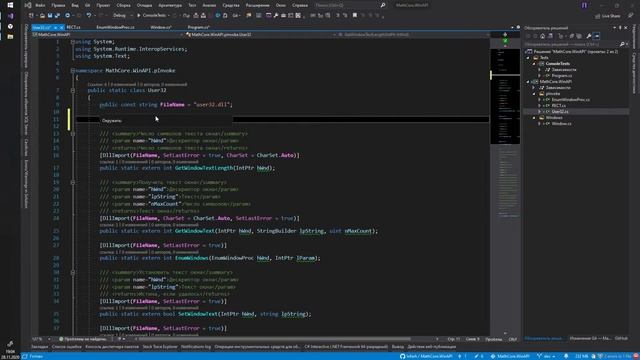The height and width of the screenshot is (360, 640).
Task: Toggle the Preview Selected Items icon in Solution Explorer
Action: [596, 36]
